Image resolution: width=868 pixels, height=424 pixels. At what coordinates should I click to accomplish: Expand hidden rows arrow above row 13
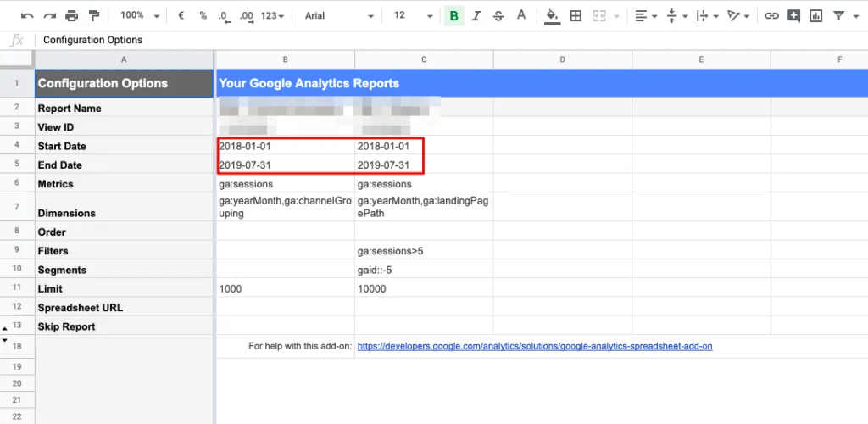click(5, 329)
